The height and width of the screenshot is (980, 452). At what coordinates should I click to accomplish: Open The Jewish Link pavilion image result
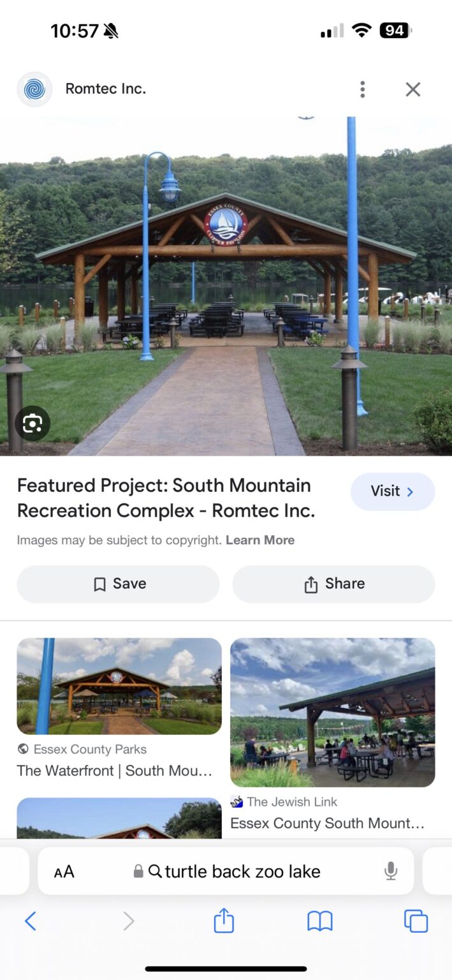coord(332,713)
